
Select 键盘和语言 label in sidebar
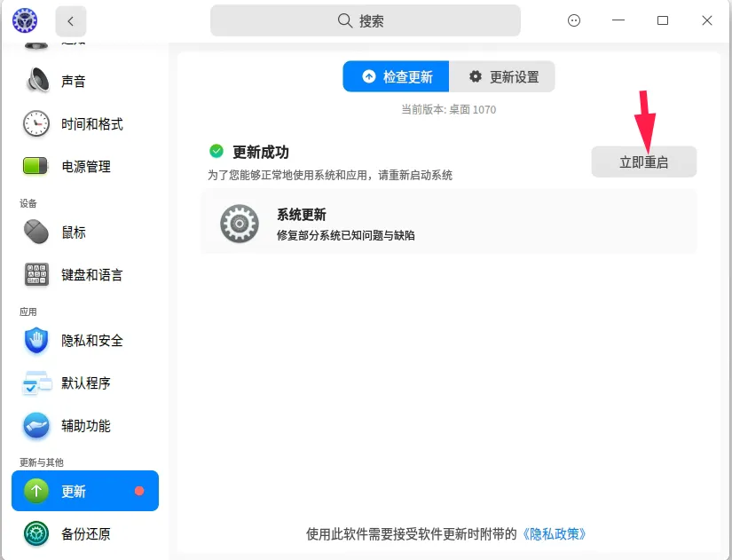(92, 275)
